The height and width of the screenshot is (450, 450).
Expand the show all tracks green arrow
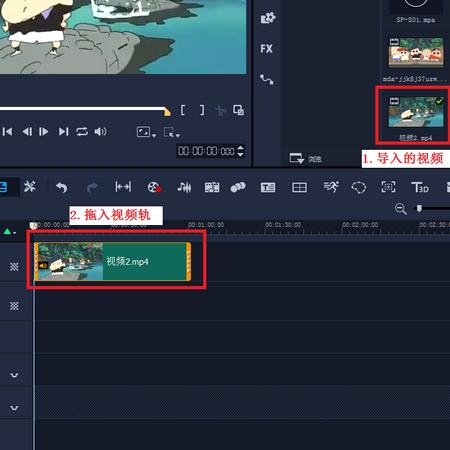pos(9,231)
